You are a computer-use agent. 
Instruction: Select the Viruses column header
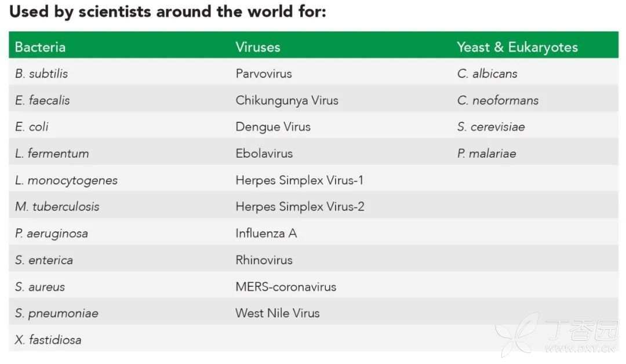click(258, 47)
